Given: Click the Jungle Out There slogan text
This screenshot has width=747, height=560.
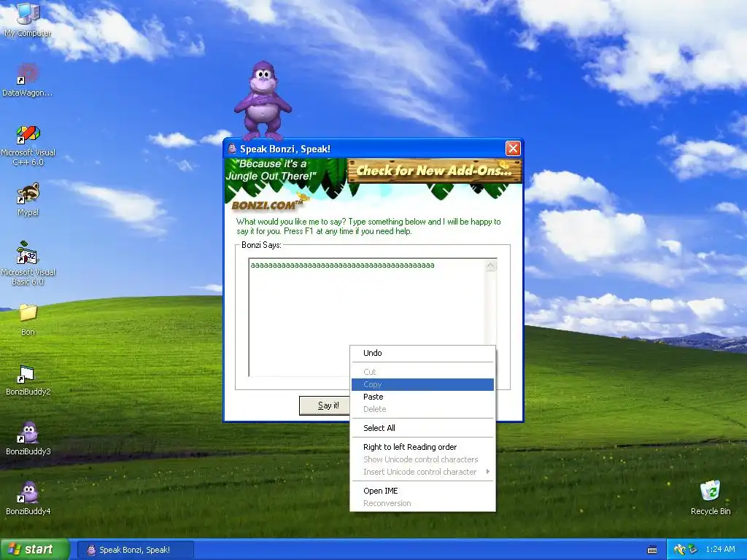Looking at the screenshot, I should (271, 170).
